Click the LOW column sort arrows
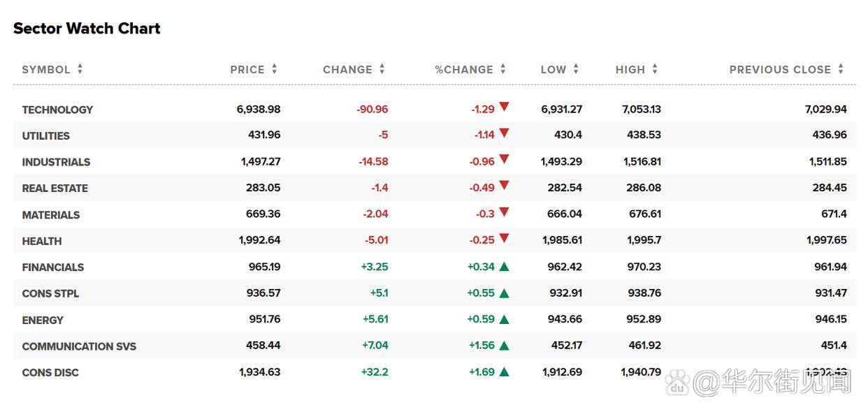The width and height of the screenshot is (868, 414). 576,69
